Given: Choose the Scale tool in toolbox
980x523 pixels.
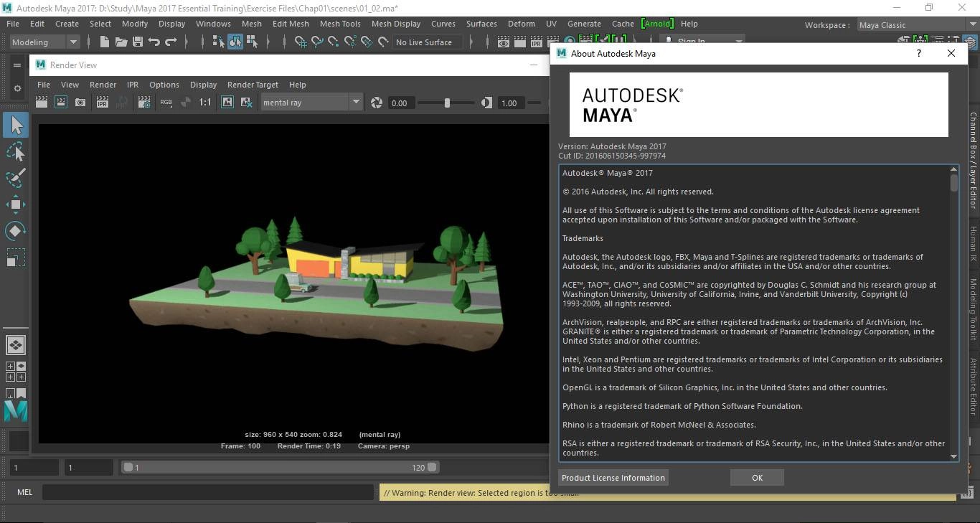Looking at the screenshot, I should tap(16, 257).
